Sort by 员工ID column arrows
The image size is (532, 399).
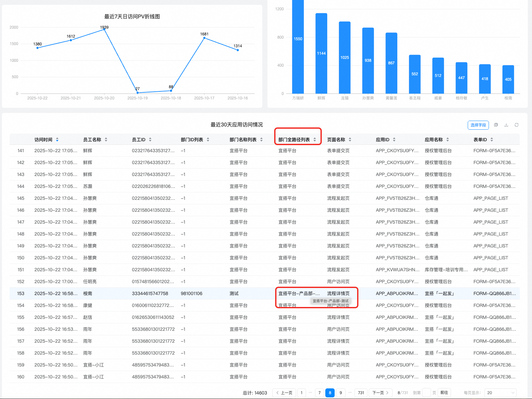150,140
